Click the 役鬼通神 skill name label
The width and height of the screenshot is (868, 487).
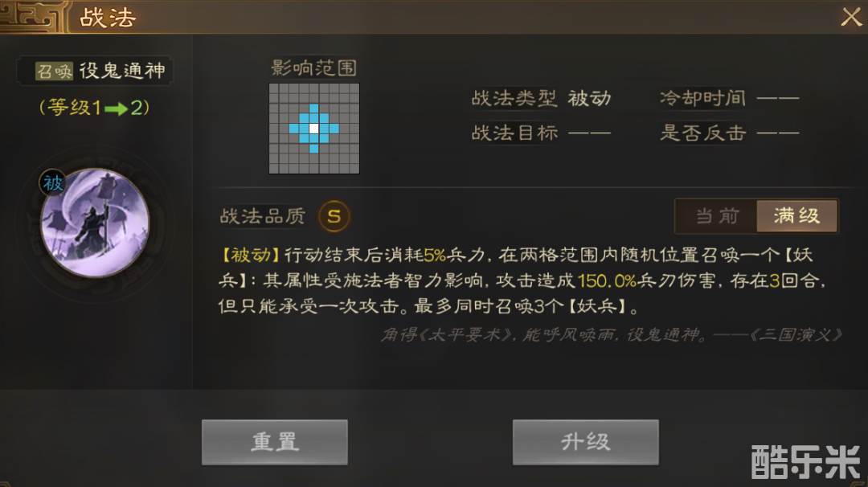(122, 71)
